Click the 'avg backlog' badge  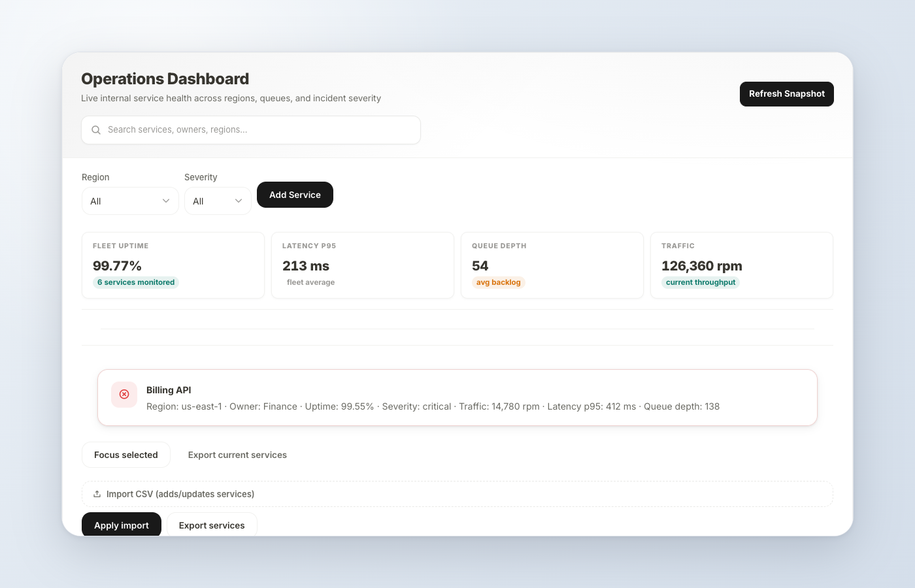pos(499,282)
